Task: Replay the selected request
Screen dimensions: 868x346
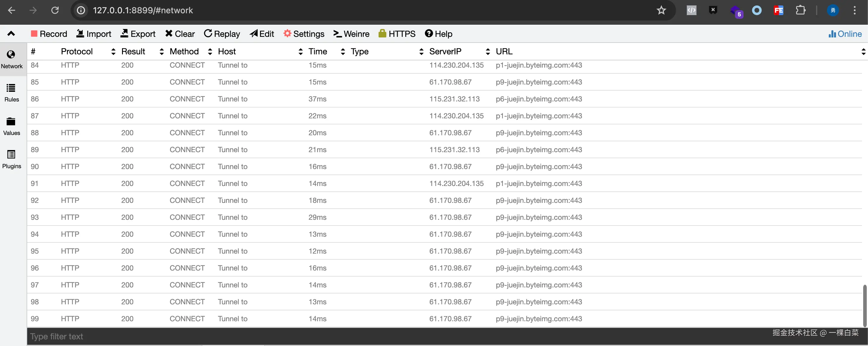Action: click(x=222, y=34)
